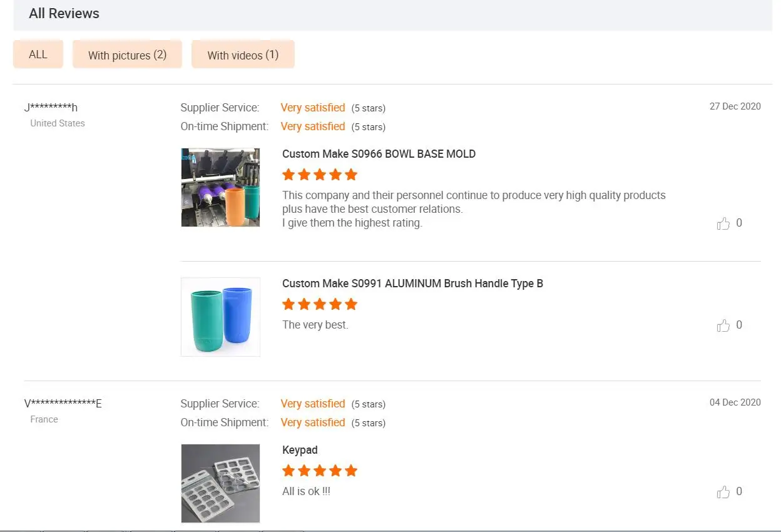The height and width of the screenshot is (532, 781).
Task: Click reviewer name J*********h
Action: (x=51, y=107)
